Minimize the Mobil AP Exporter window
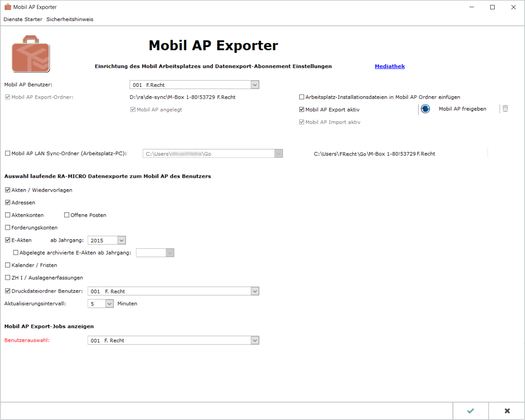The height and width of the screenshot is (420, 525). tap(472, 7)
